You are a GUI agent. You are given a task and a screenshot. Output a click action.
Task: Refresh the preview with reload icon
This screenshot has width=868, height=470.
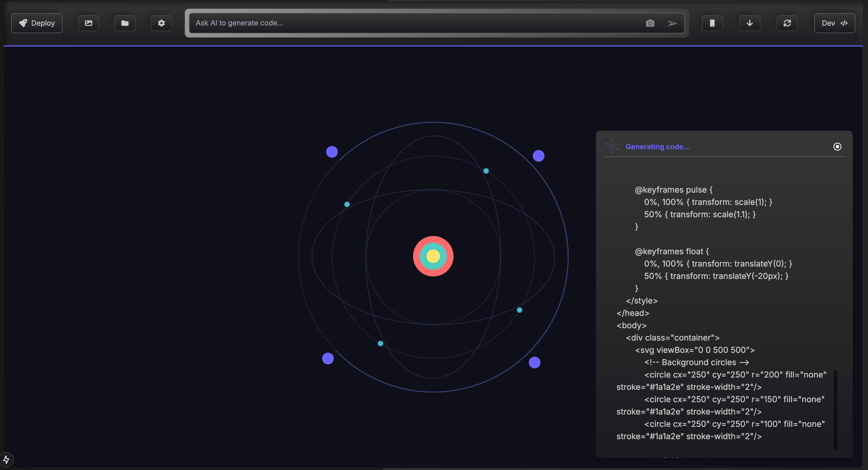point(787,23)
